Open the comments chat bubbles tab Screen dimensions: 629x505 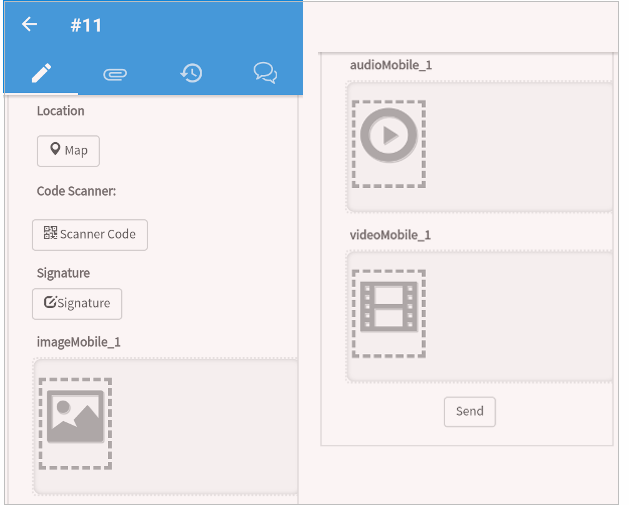(x=265, y=73)
